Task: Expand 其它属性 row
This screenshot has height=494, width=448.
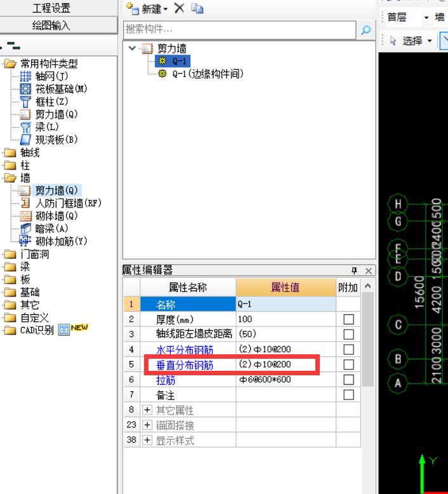Action: pyautogui.click(x=147, y=410)
